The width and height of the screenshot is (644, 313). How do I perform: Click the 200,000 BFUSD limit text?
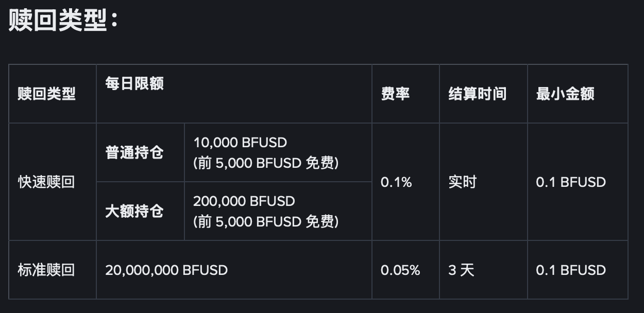pyautogui.click(x=244, y=201)
